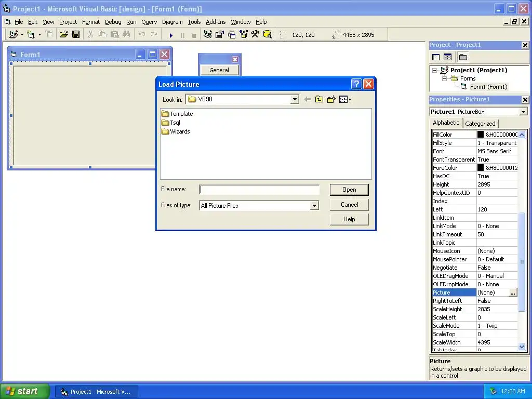The height and width of the screenshot is (399, 532).
Task: Click the Windows Start button
Action: (25, 391)
